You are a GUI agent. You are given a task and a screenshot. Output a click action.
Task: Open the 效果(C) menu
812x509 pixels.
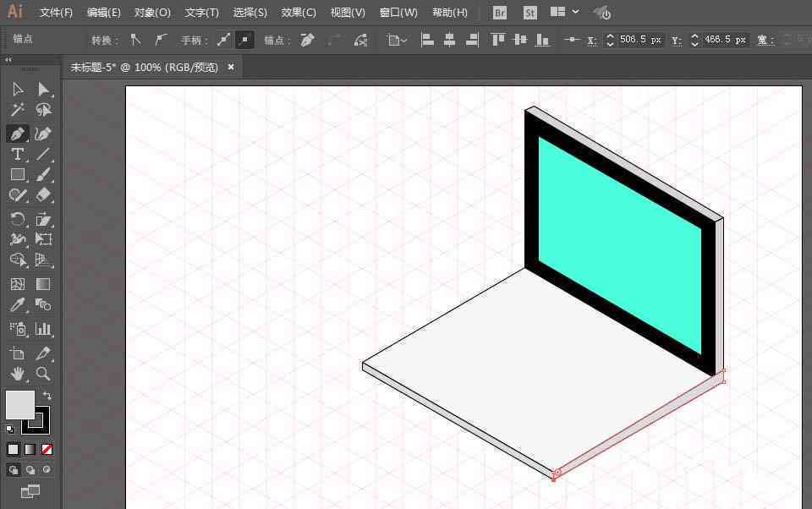[x=299, y=13]
